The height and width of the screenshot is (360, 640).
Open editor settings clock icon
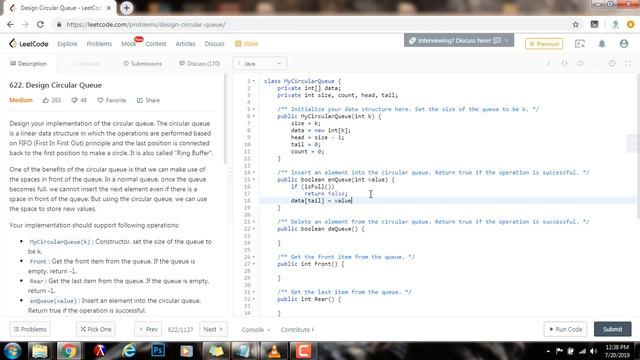[612, 63]
